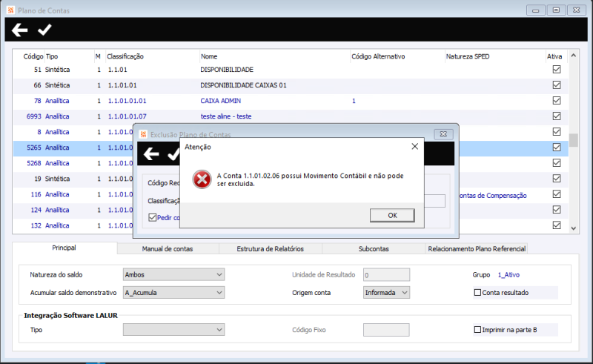
Task: Click account code 5268
Action: tap(33, 163)
